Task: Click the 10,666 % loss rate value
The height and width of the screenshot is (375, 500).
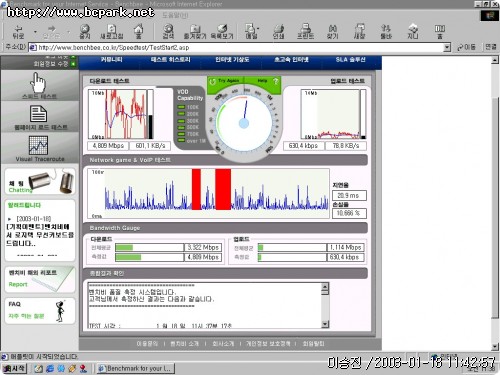Action: 349,213
